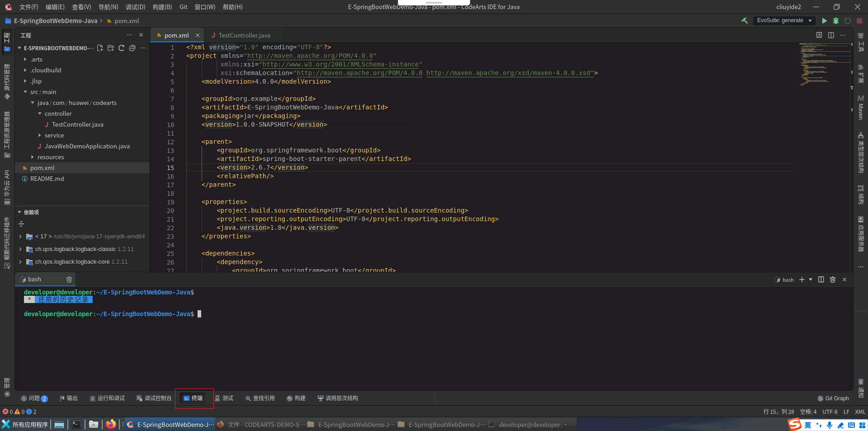Open the 导航(N) menu
Viewport: 868px width, 431px height.
click(108, 7)
